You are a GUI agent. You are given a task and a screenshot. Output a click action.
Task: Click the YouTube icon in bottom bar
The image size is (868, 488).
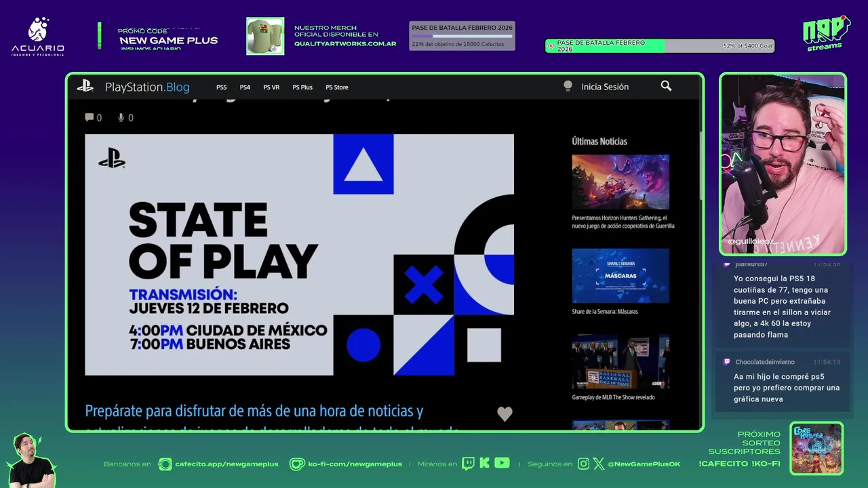(502, 464)
